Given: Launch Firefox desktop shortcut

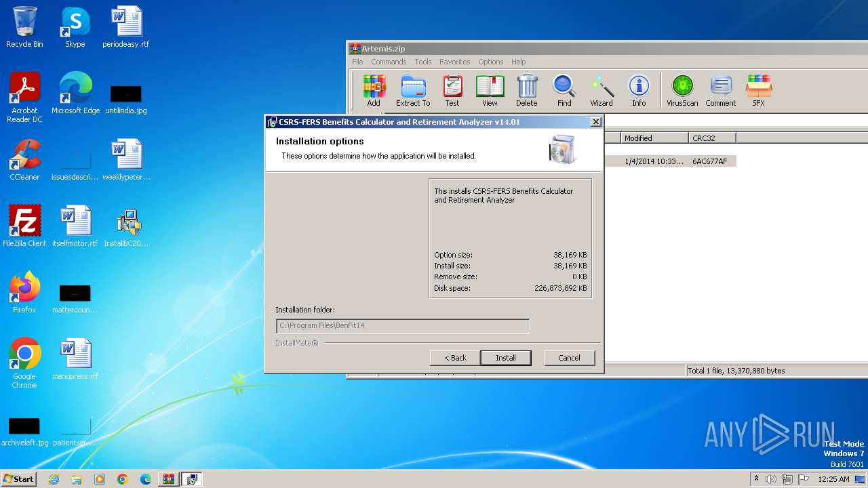Looking at the screenshot, I should point(24,293).
